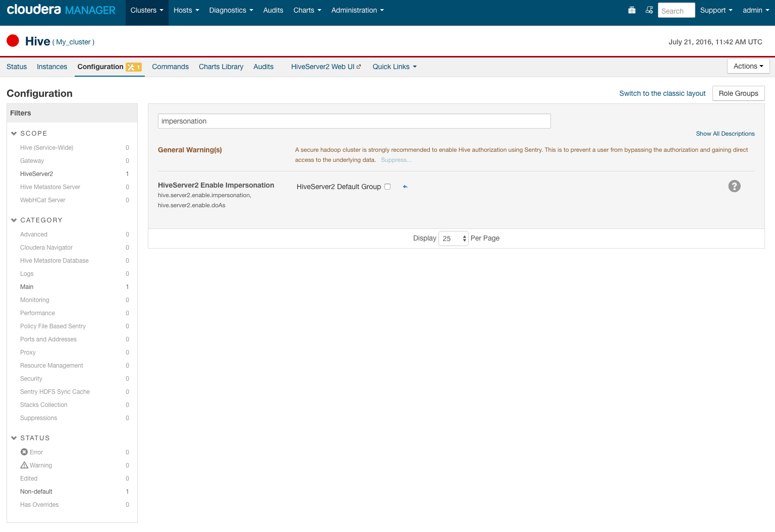Viewport: 775px width, 532px height.
Task: Open the Actions dropdown button
Action: tap(748, 66)
